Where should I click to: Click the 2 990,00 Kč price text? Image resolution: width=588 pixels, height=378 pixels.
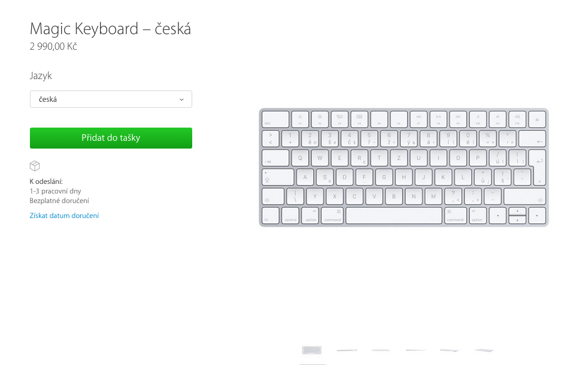(53, 47)
